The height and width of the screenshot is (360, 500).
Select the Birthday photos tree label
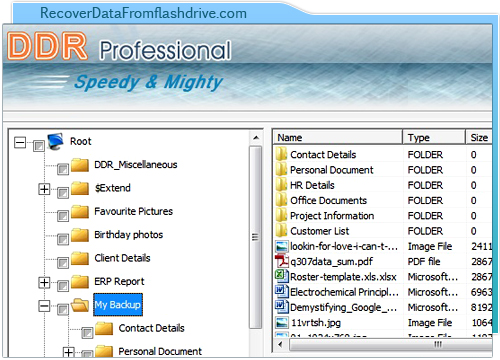click(129, 235)
